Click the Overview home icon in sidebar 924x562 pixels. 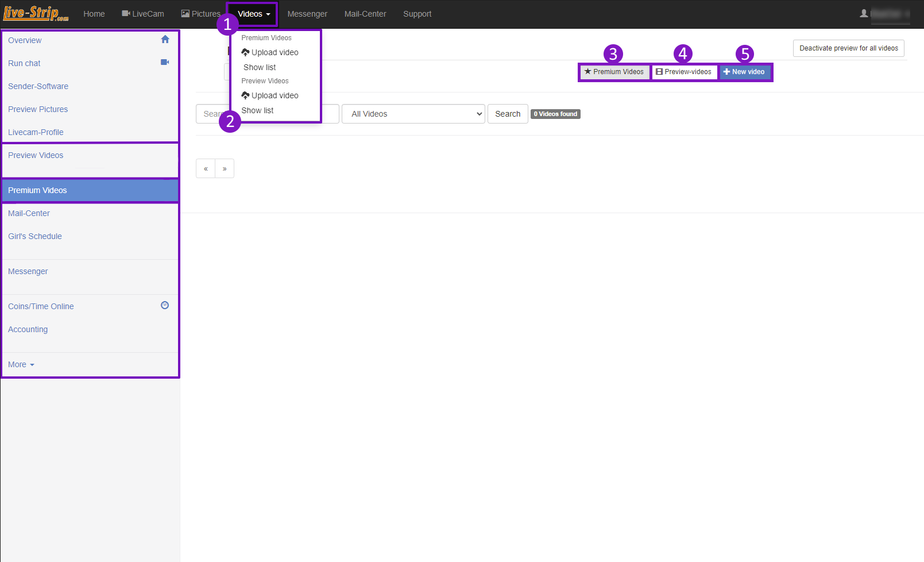pyautogui.click(x=165, y=40)
